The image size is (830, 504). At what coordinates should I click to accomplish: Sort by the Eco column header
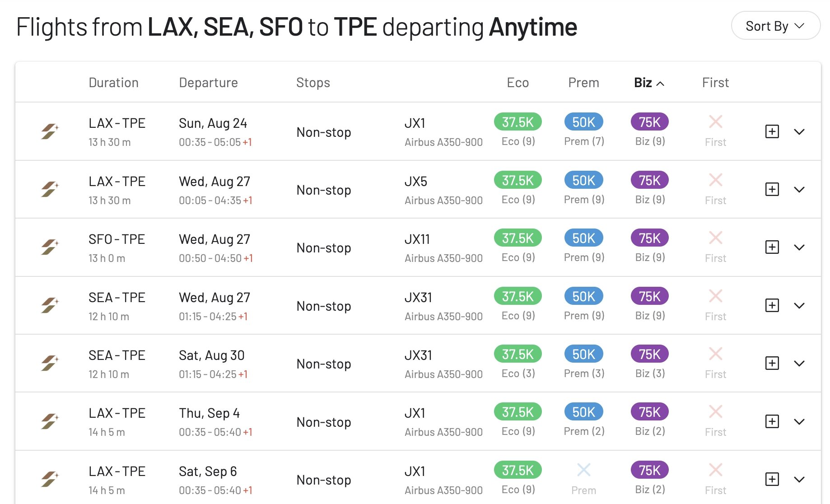[518, 83]
